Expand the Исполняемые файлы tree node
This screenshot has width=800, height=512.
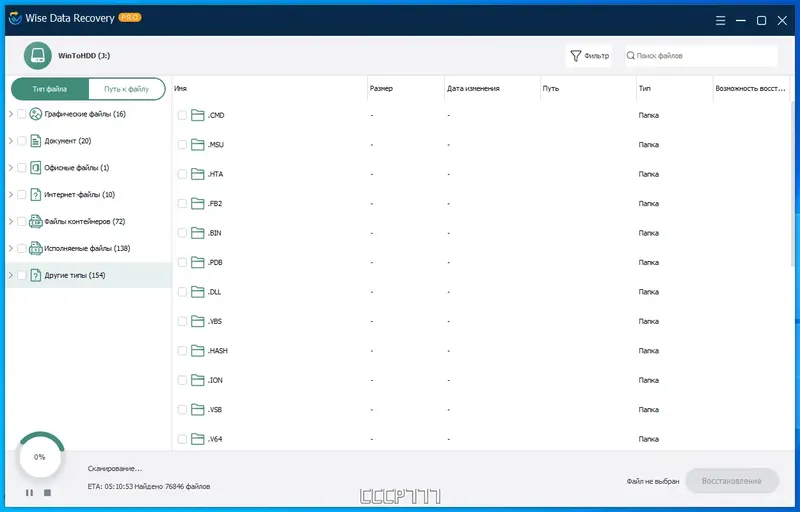(11, 248)
